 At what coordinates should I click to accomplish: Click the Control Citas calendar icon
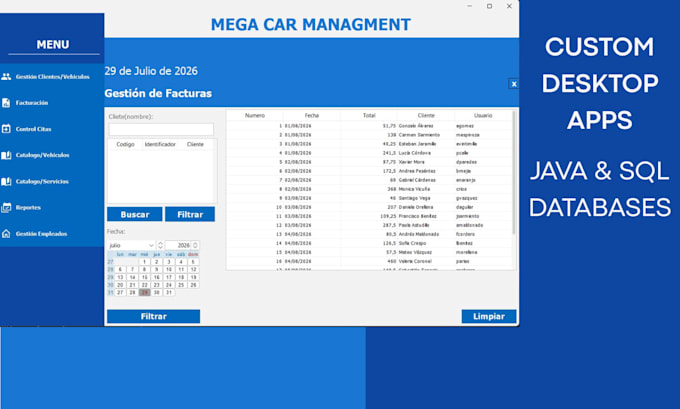pyautogui.click(x=6, y=129)
